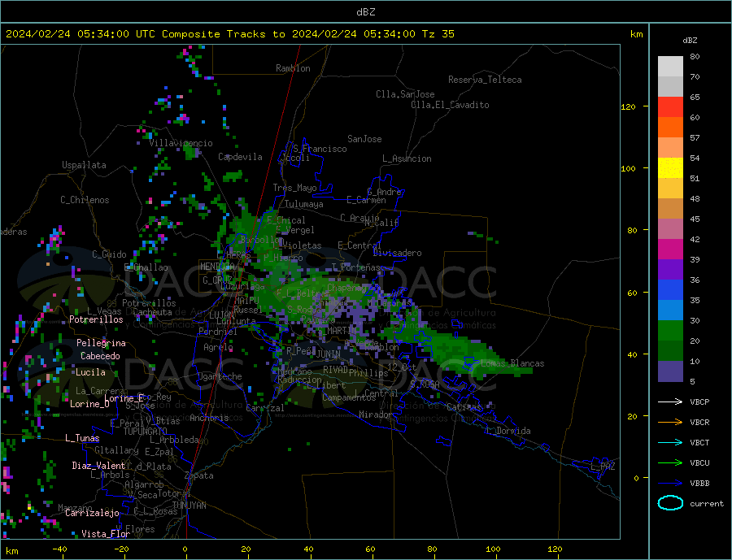This screenshot has height=560, width=732.
Task: Click the 'Tulumaya' map label
Action: point(303,204)
